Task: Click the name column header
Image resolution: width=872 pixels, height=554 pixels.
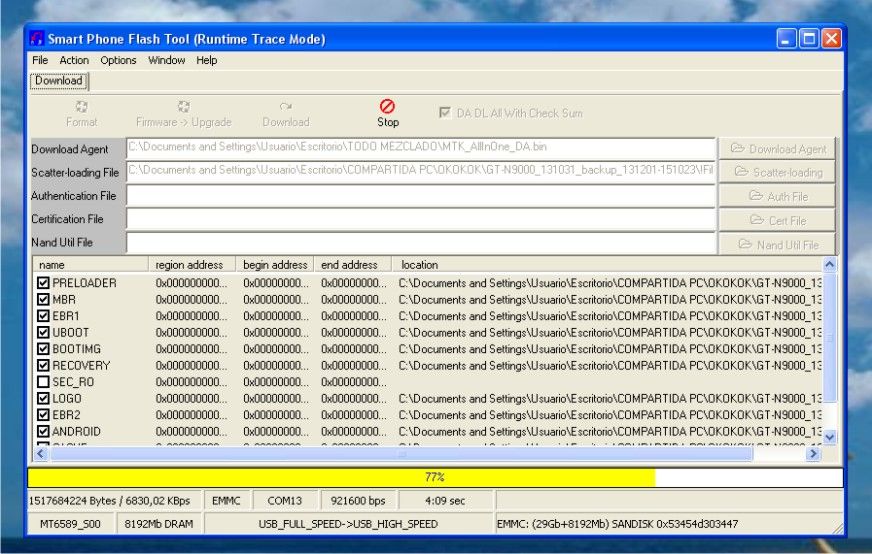Action: point(91,265)
